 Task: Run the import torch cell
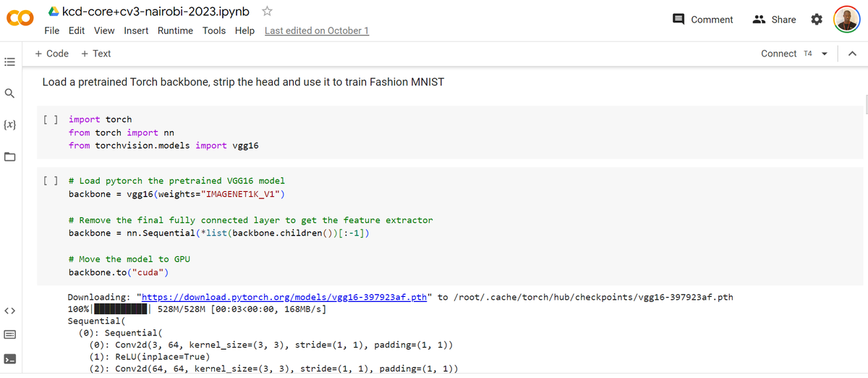(x=51, y=119)
